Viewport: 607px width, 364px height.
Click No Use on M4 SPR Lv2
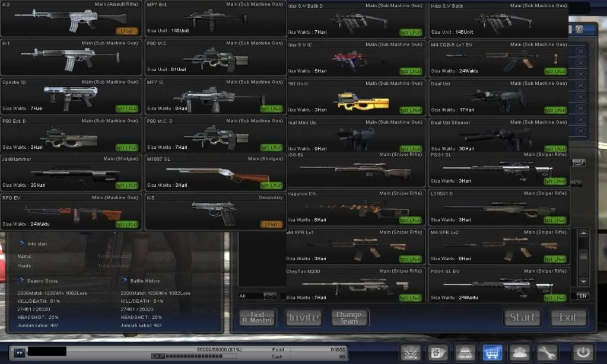pyautogui.click(x=555, y=259)
